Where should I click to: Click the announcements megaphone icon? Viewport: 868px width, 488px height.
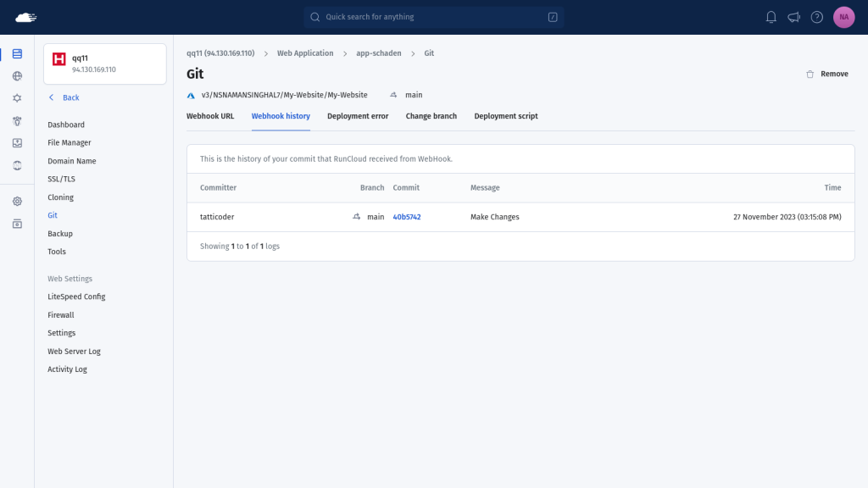point(793,17)
